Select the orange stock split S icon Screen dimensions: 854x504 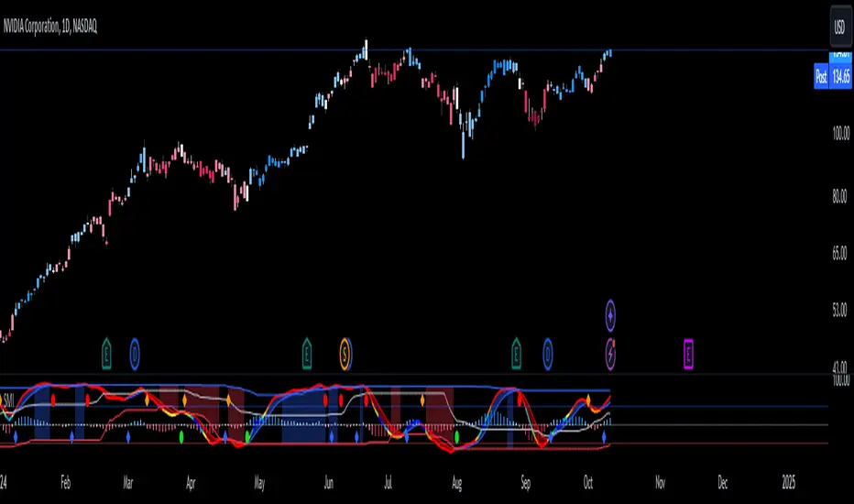pyautogui.click(x=345, y=354)
